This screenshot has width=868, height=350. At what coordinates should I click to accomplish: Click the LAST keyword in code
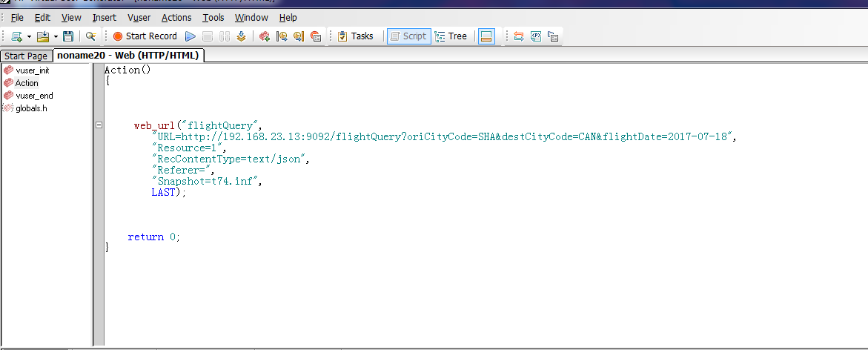point(163,193)
